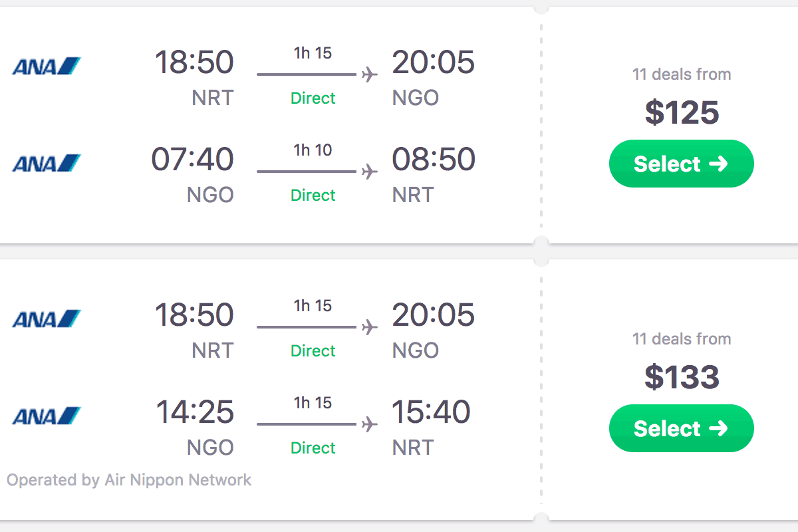Click the 07:40 departure time
Screen dimensions: 798x532
pos(192,160)
